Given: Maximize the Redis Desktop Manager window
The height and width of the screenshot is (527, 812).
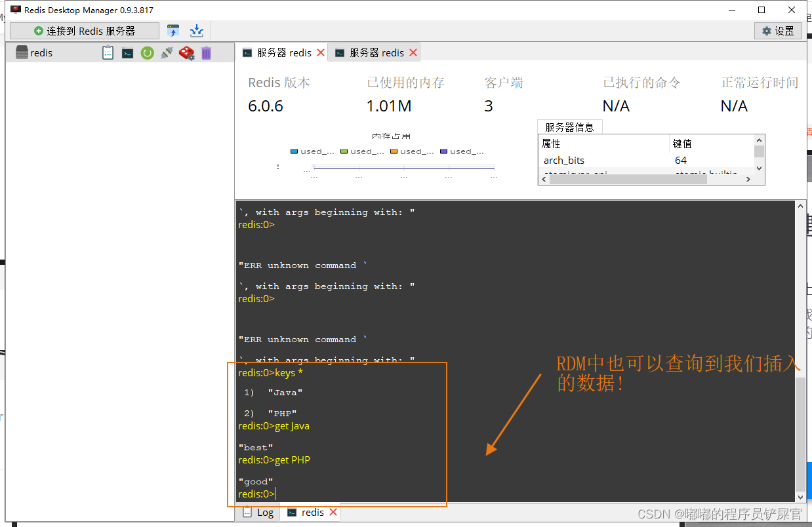Looking at the screenshot, I should click(x=761, y=10).
